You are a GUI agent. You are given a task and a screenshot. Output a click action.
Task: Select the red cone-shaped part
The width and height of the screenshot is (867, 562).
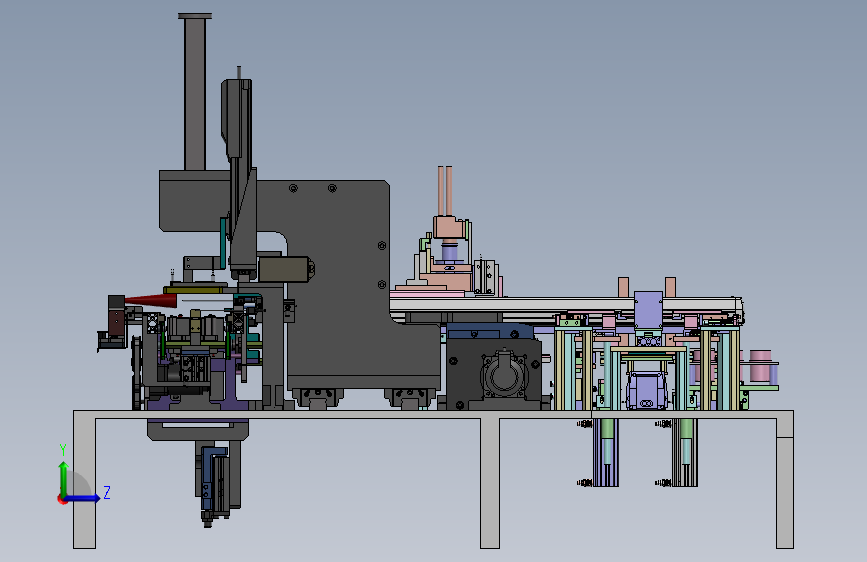coord(150,300)
